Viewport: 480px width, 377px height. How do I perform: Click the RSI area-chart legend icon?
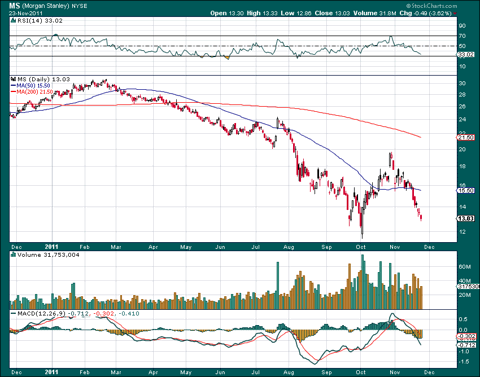point(13,21)
